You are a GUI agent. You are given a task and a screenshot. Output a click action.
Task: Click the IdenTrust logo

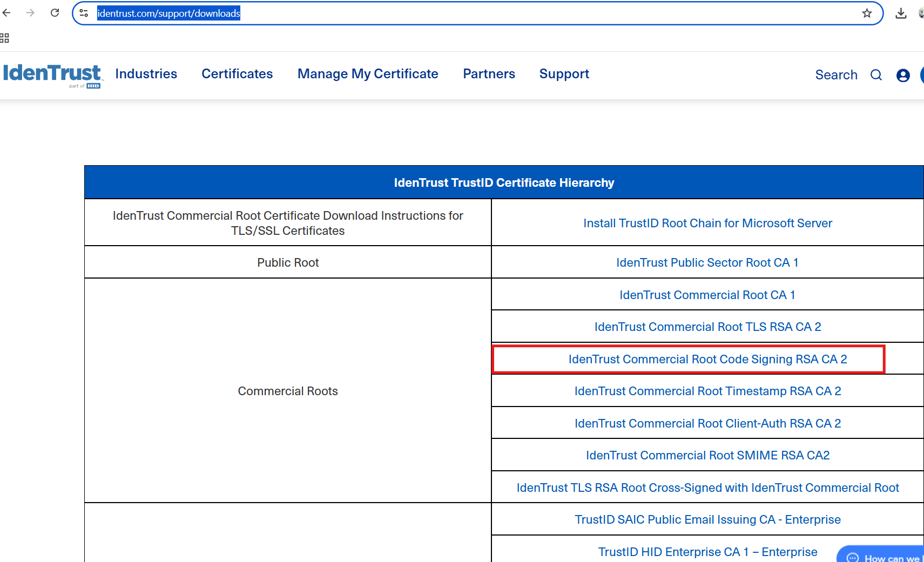tap(52, 75)
